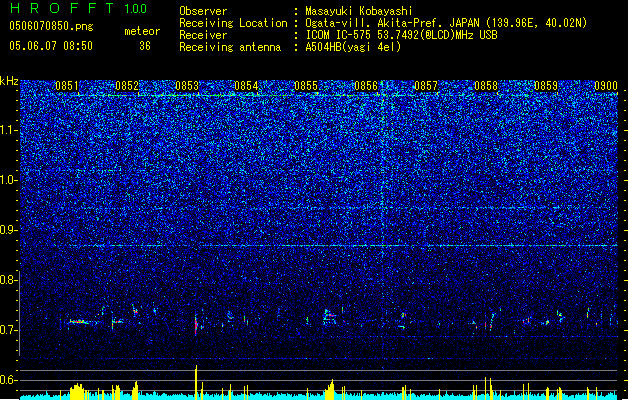Viewport: 629px width, 400px height.
Task: Click the kHz axis unit label
Action: 9,81
